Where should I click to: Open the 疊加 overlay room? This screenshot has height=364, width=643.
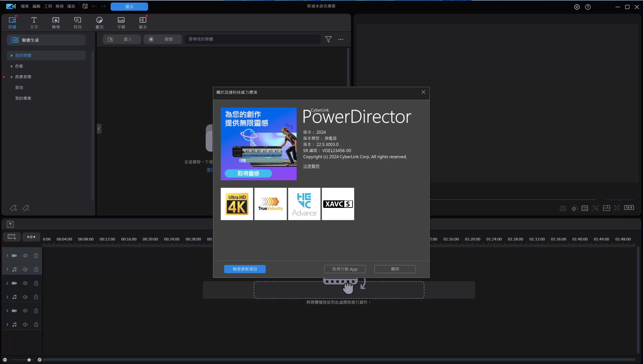[99, 23]
